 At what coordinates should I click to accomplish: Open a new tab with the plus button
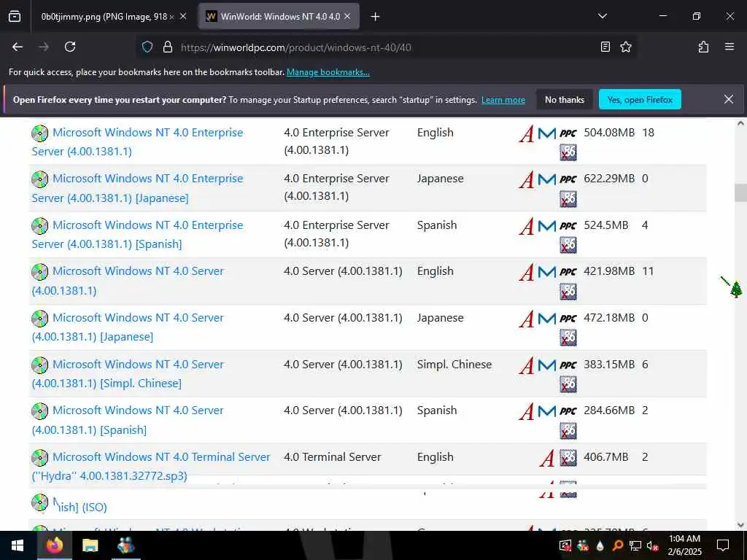pyautogui.click(x=375, y=17)
